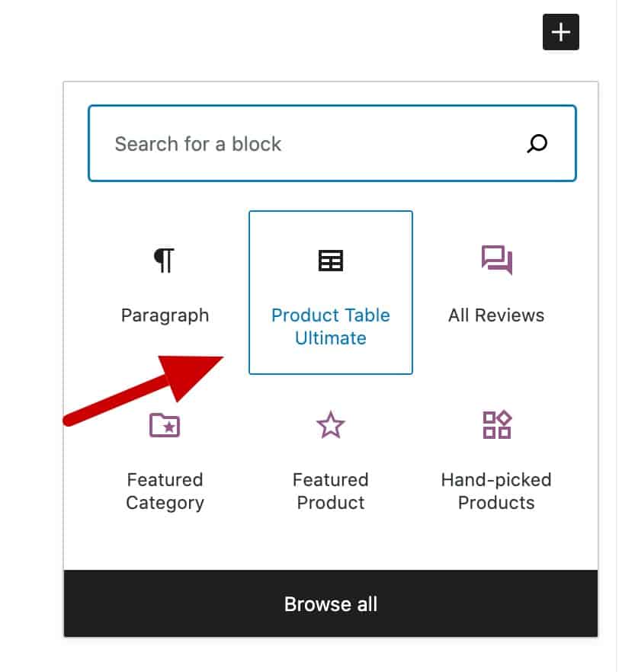Click the magnifier search icon
The width and height of the screenshot is (622, 672).
[x=537, y=143]
